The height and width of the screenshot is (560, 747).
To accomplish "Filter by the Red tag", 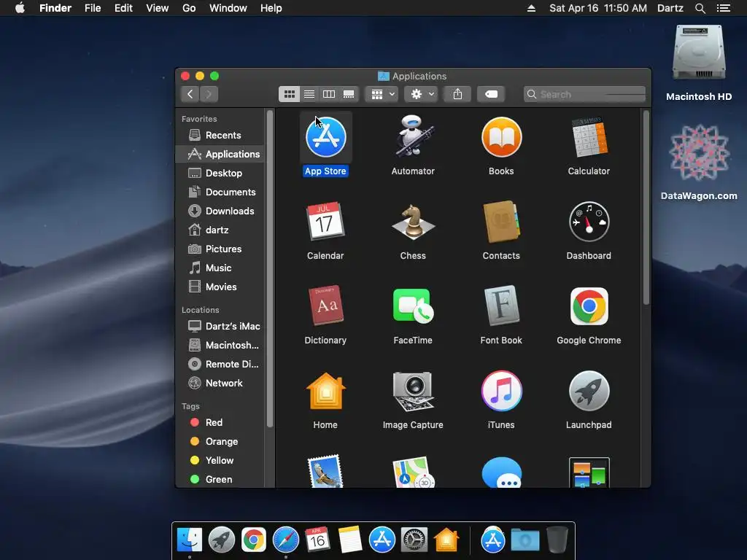I will (x=220, y=423).
